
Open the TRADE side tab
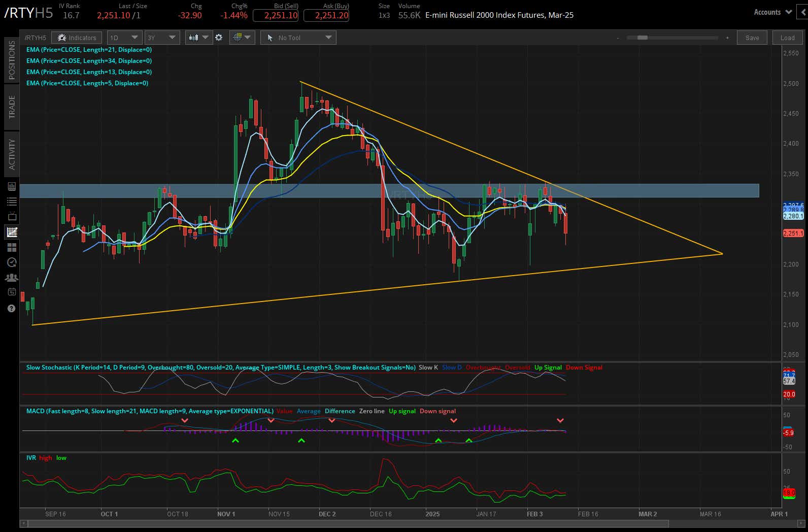(12, 107)
